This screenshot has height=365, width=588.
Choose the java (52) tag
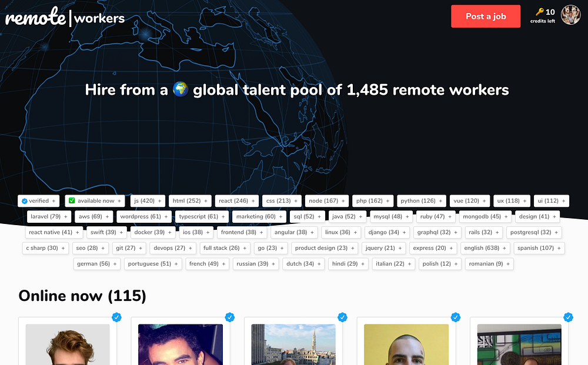point(348,217)
